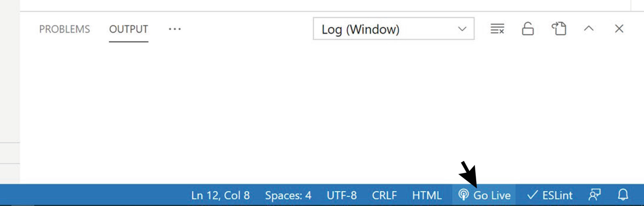Screen dimensions: 644x206
Task: Maximize the panel with the up chevron
Action: pyautogui.click(x=589, y=29)
